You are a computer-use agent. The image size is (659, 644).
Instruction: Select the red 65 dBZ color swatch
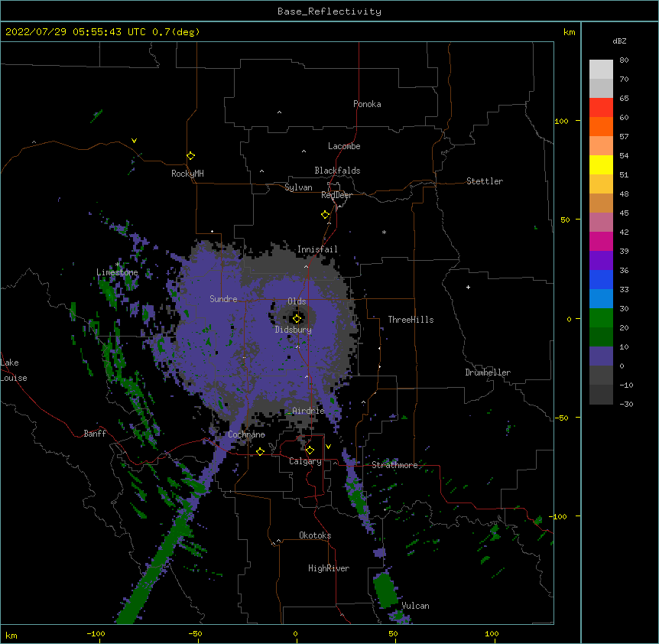coord(601,108)
